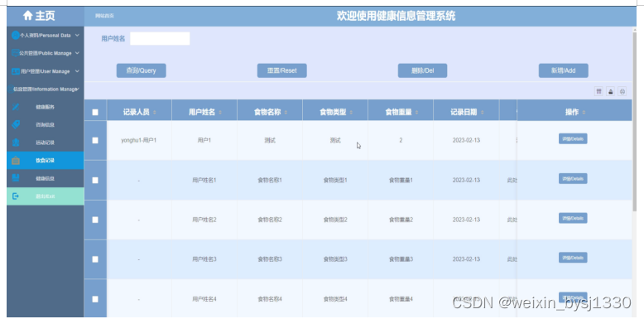Click the Public Manage monitor icon

click(x=15, y=53)
